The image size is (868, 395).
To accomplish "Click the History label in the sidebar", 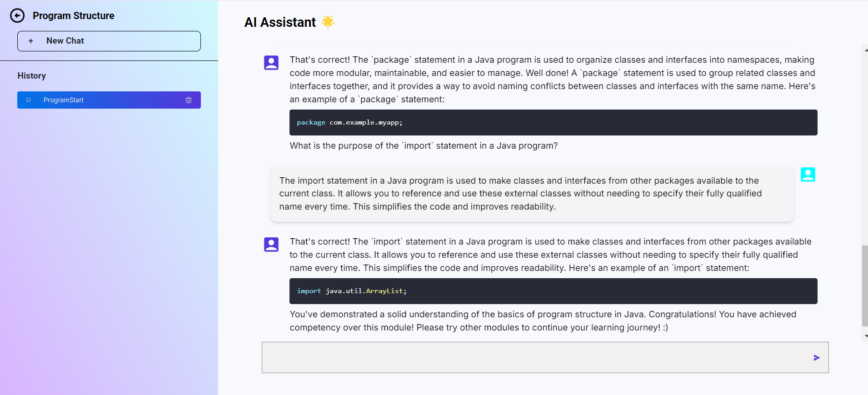I will point(32,76).
